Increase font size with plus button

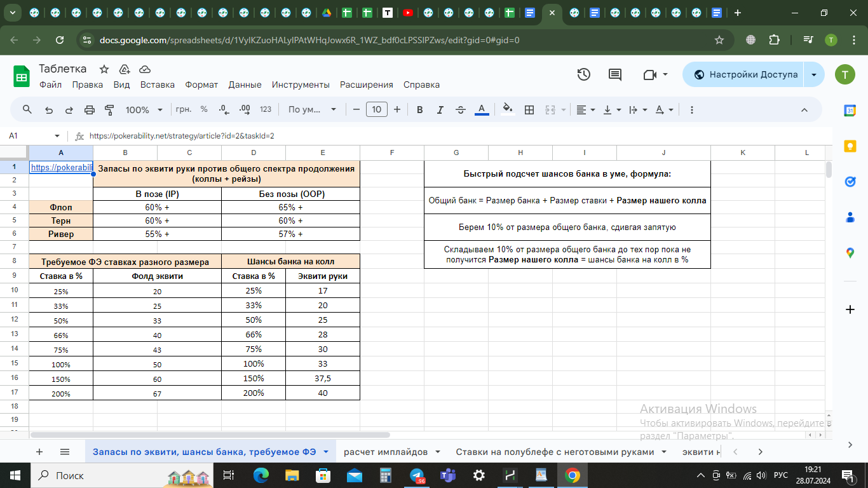397,109
